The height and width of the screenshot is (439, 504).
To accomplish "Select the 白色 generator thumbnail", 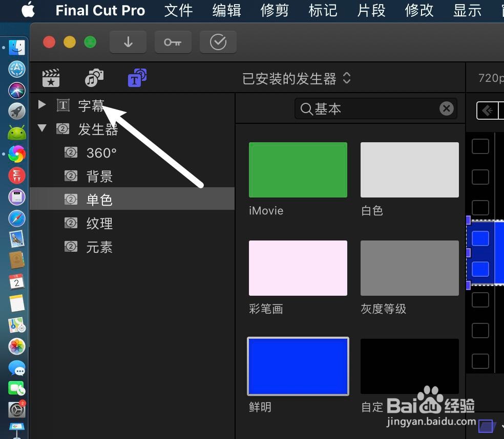I will pos(410,170).
